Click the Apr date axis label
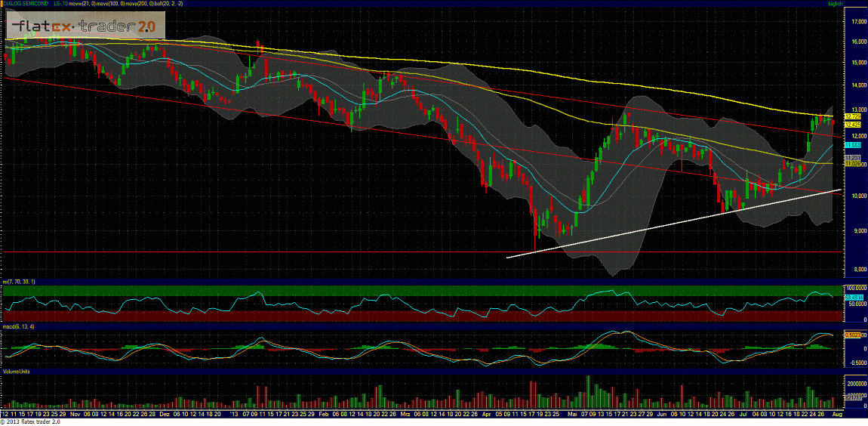The image size is (868, 426). (x=486, y=414)
